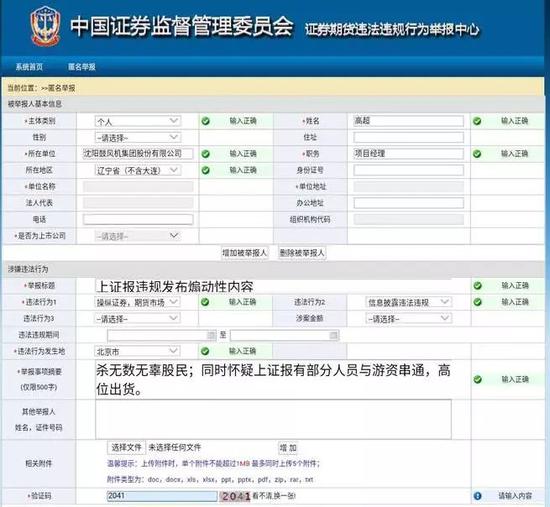Expand the 违法行为发生地 dropdown showing 北京市
The height and width of the screenshot is (507, 550).
(138, 351)
